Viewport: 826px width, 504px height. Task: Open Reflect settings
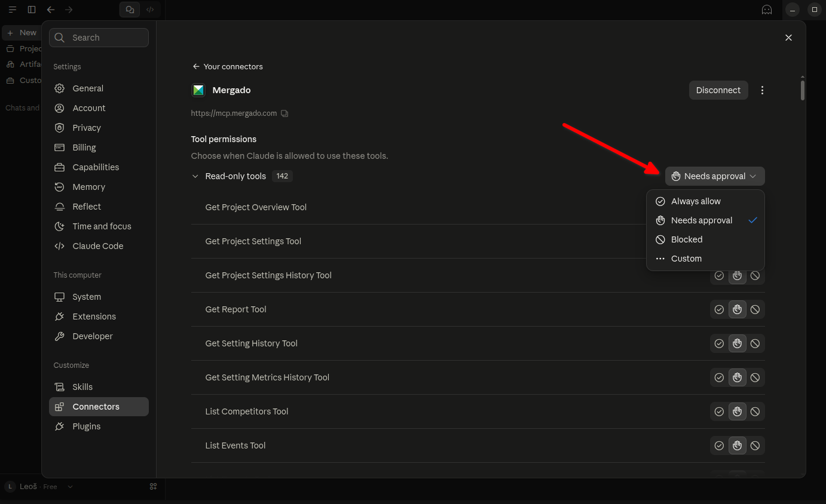tap(99, 207)
